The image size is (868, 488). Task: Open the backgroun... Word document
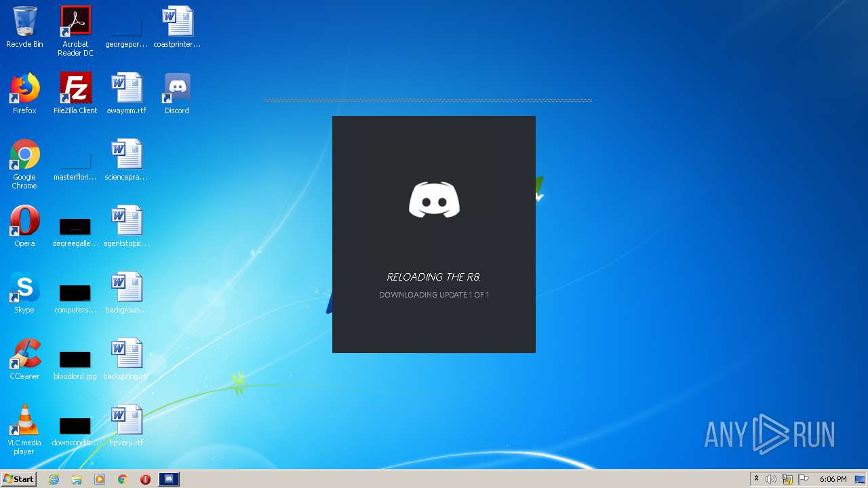click(x=126, y=293)
